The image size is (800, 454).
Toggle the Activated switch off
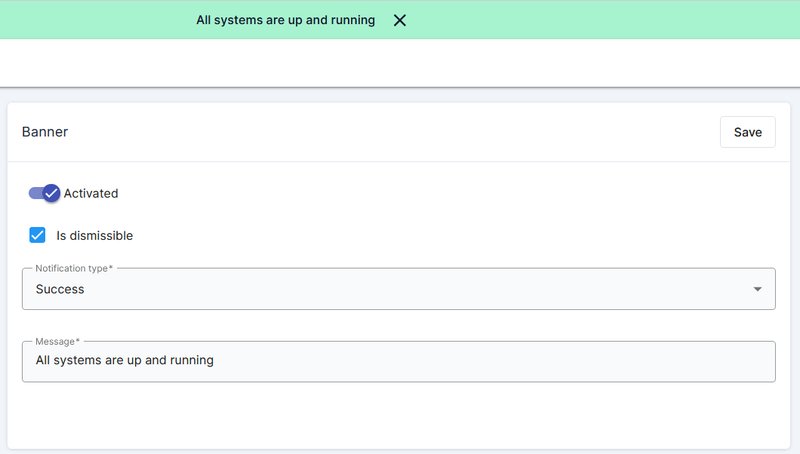[44, 193]
